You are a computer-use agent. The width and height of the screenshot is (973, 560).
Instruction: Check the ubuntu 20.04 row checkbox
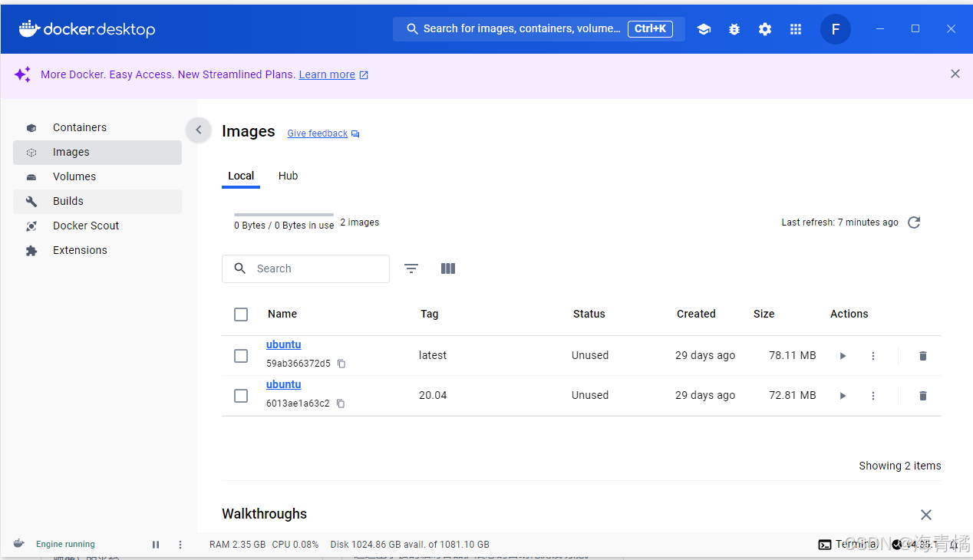click(x=241, y=396)
